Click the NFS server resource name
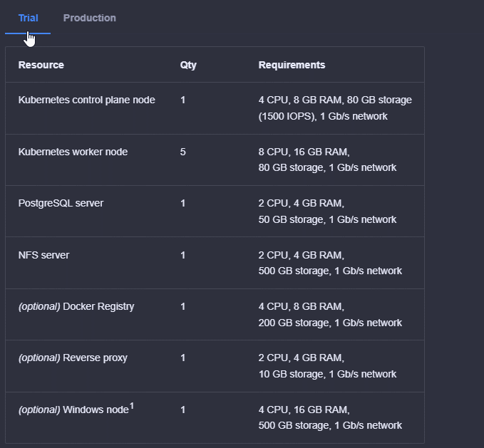Screen dimensions: 484x448 pyautogui.click(x=43, y=255)
